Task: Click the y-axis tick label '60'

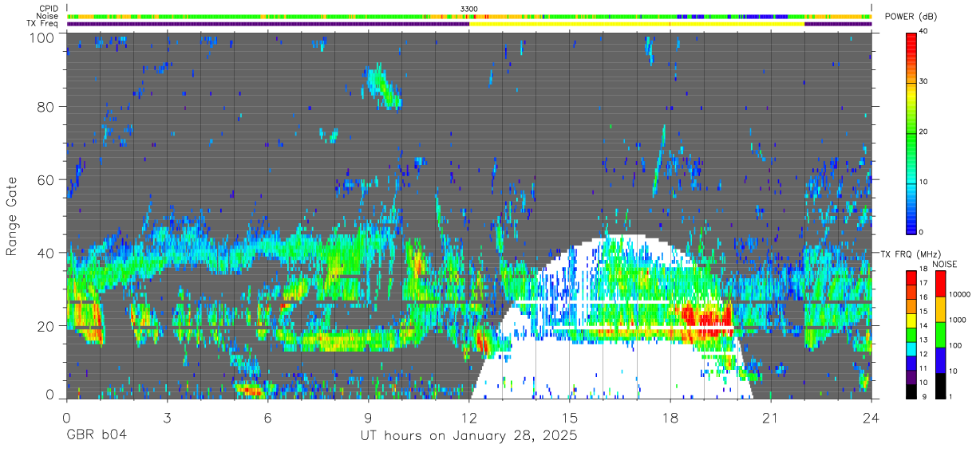Action: [x=45, y=180]
